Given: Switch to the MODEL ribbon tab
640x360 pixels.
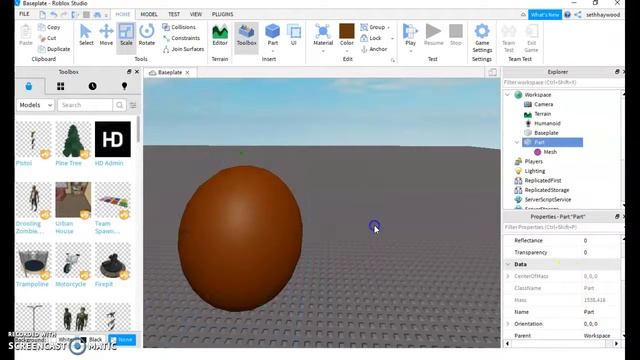Looking at the screenshot, I should tap(149, 14).
